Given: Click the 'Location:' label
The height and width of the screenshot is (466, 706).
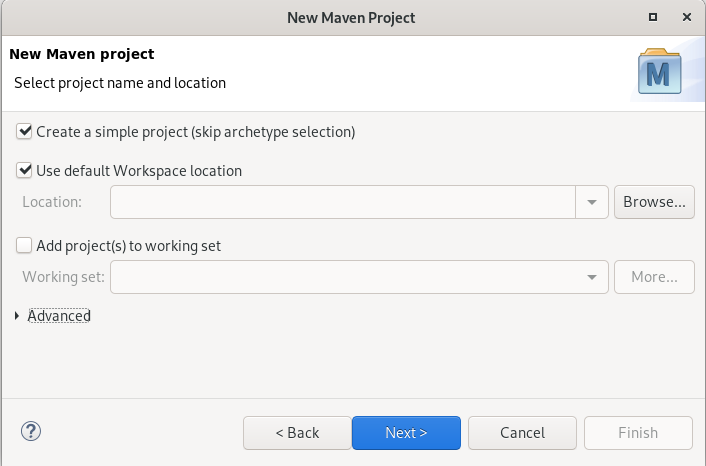Looking at the screenshot, I should [52, 202].
